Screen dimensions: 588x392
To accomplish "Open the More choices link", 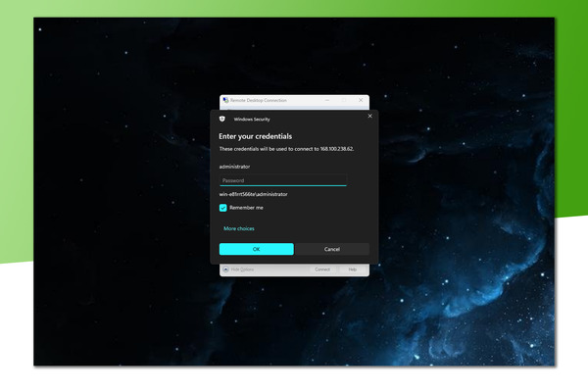I will point(239,228).
